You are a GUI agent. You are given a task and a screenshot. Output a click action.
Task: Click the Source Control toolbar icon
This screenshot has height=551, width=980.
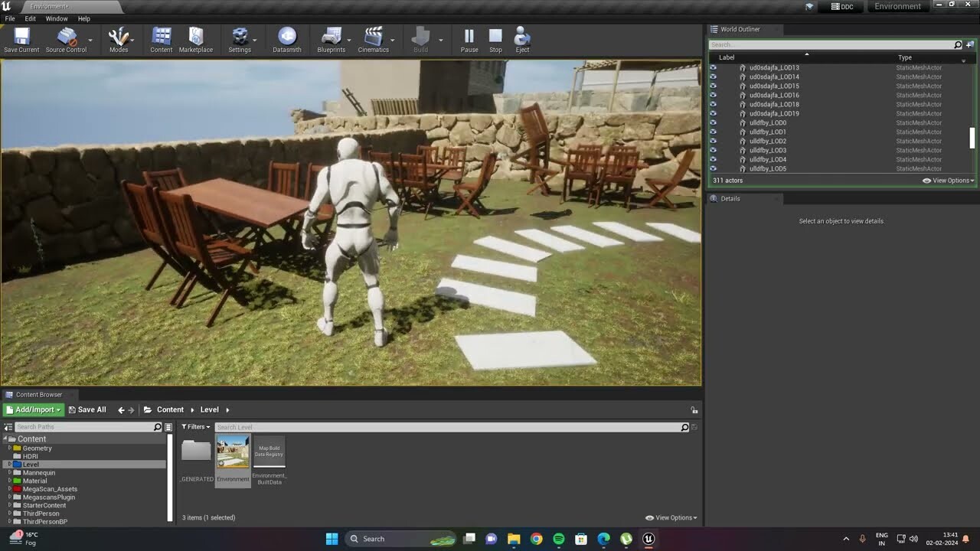67,37
